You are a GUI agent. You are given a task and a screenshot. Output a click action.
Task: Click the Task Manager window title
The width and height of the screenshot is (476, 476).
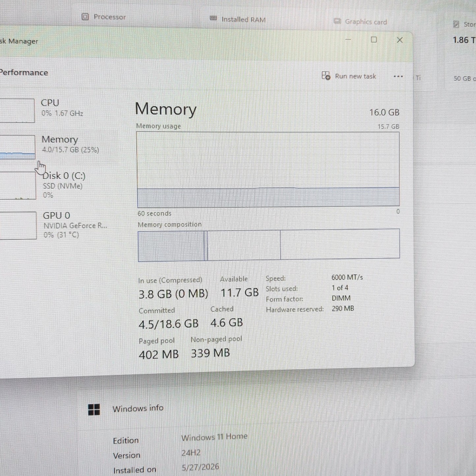pos(19,41)
